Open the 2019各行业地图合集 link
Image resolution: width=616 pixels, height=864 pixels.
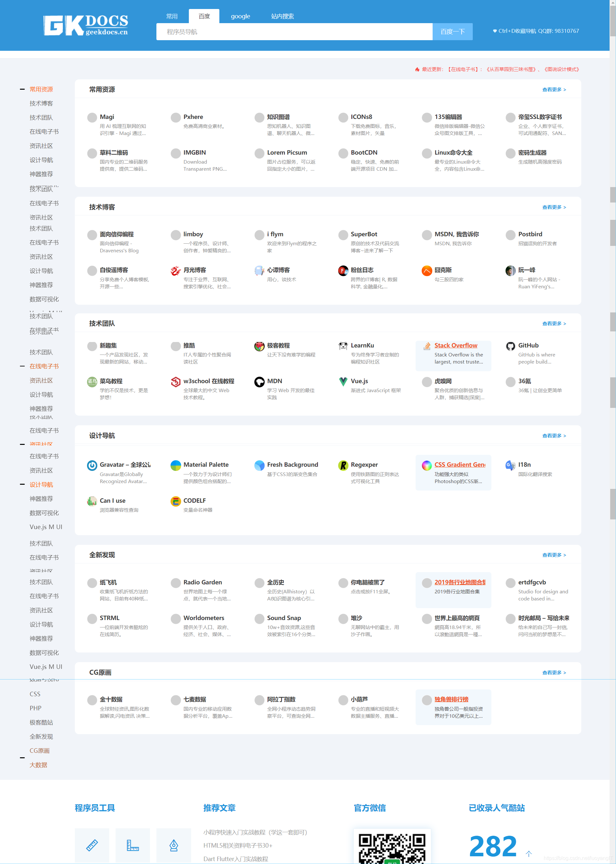460,582
